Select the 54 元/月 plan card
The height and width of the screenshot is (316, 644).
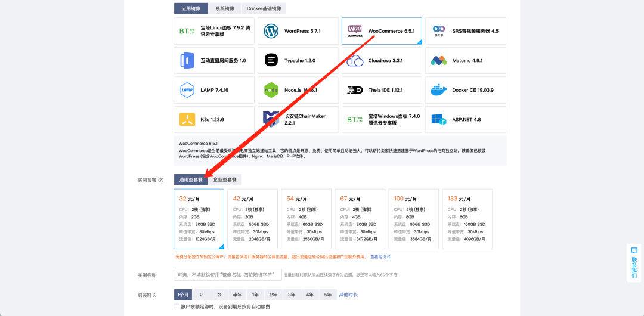point(306,219)
